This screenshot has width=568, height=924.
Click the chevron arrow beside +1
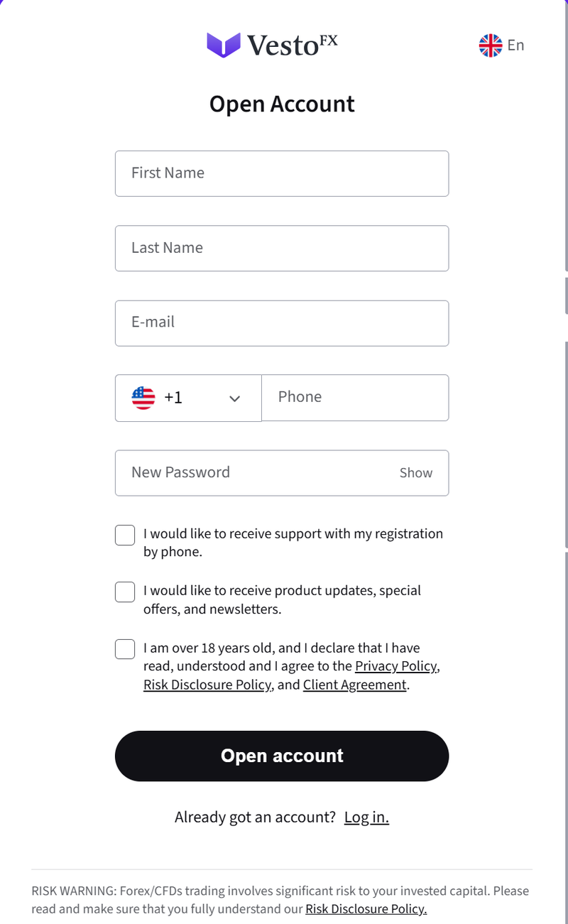click(x=235, y=398)
